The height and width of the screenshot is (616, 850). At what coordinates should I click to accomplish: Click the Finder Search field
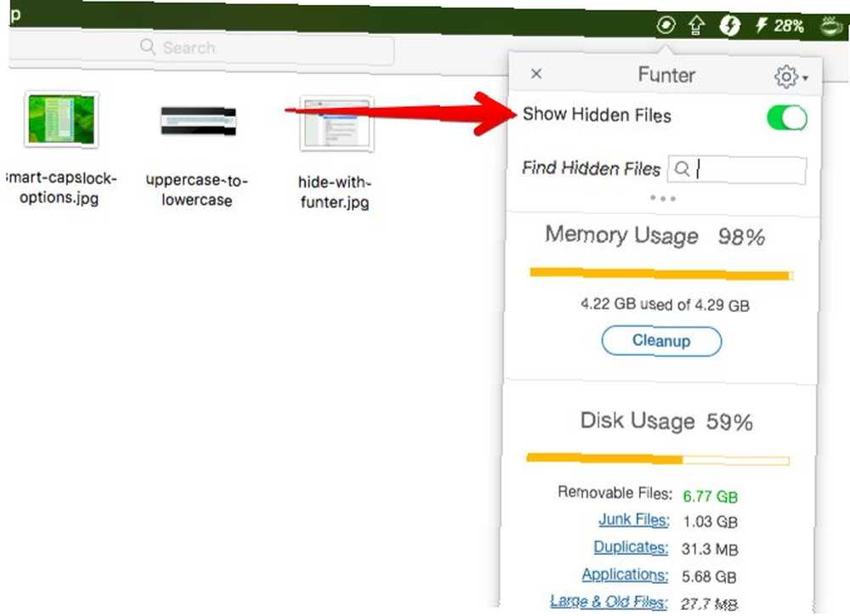click(201, 48)
